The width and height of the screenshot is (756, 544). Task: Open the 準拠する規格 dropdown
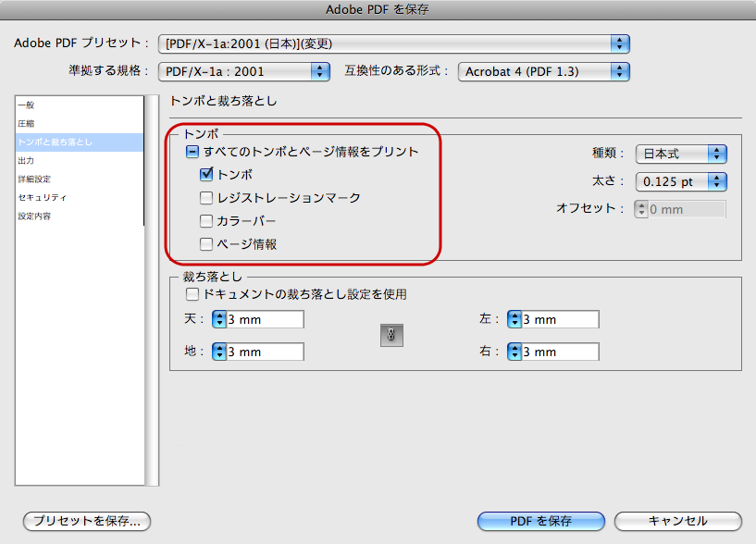(x=244, y=72)
